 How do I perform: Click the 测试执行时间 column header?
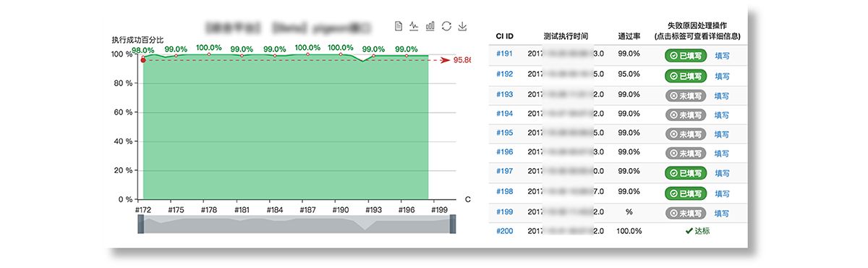coord(565,35)
